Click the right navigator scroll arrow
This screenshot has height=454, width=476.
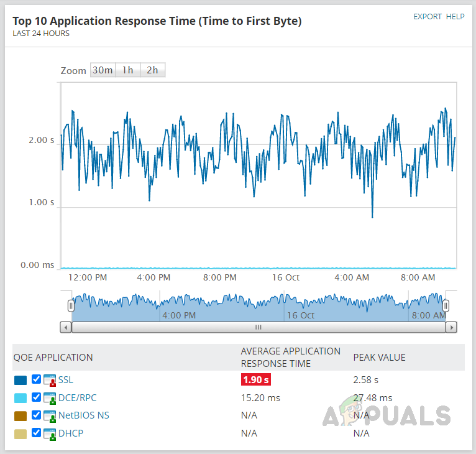[x=451, y=327]
